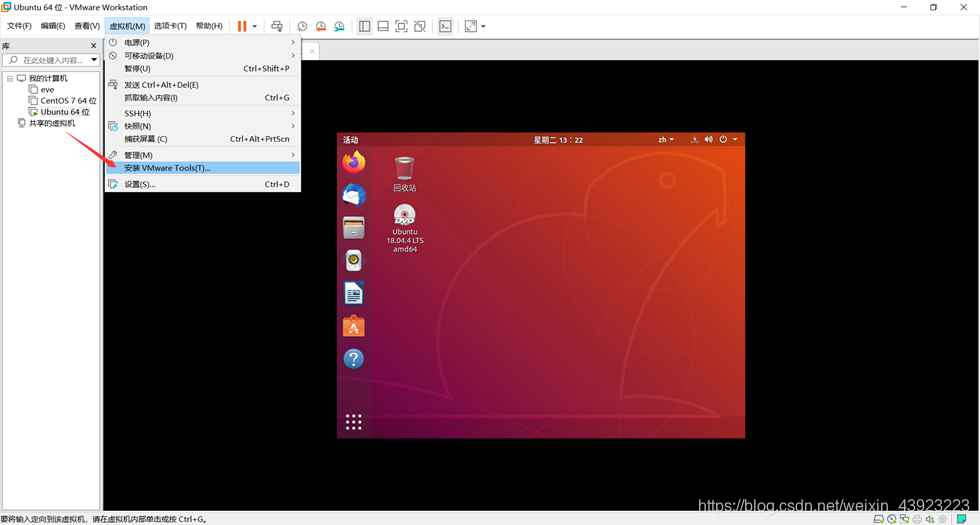Image resolution: width=980 pixels, height=525 pixels.
Task: Click the printer status bar icon
Action: pyautogui.click(x=917, y=519)
